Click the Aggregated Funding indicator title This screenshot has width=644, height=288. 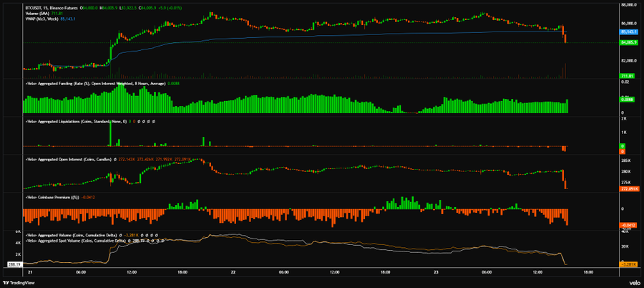click(x=96, y=84)
